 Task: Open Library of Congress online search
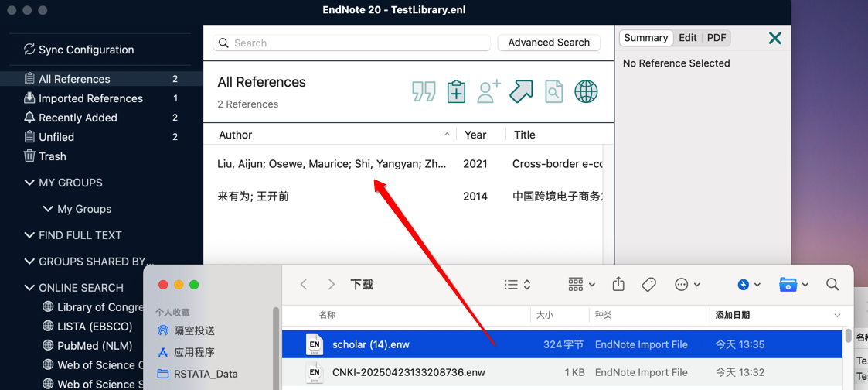coord(93,307)
